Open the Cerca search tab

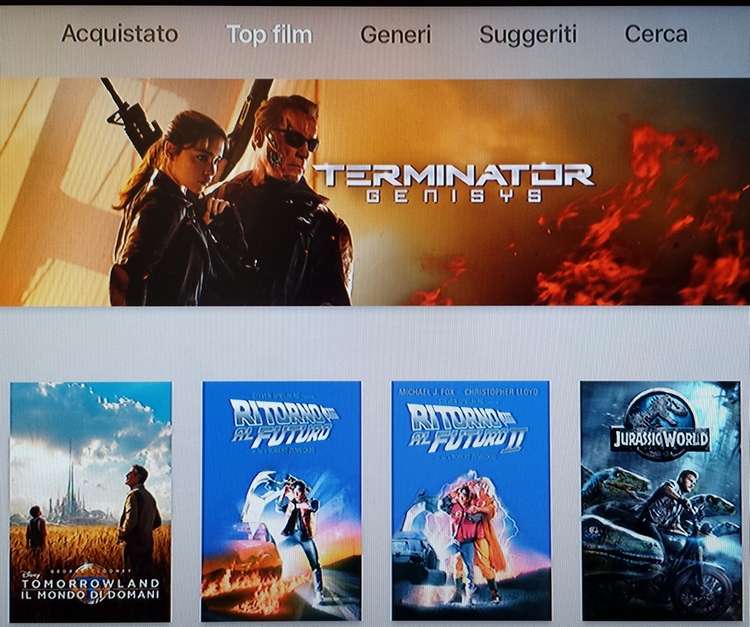(x=656, y=34)
